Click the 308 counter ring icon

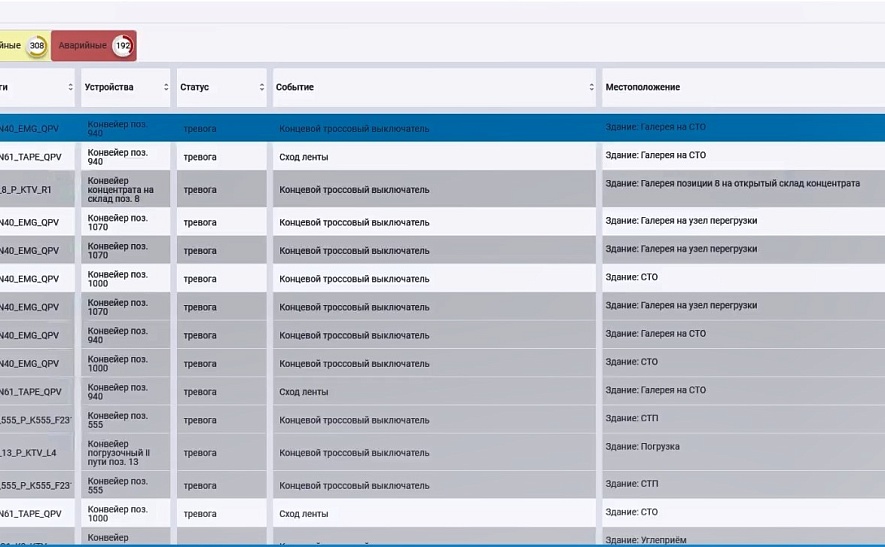pyautogui.click(x=37, y=46)
